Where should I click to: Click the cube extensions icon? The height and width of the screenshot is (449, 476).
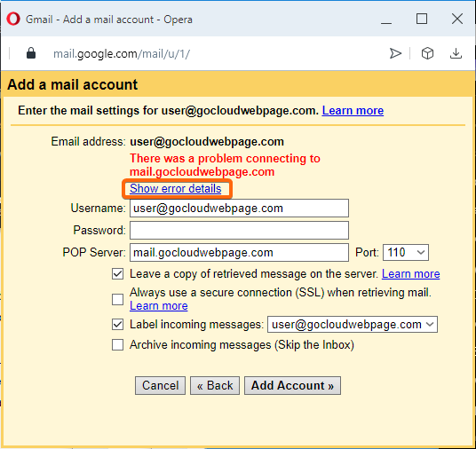coord(427,53)
